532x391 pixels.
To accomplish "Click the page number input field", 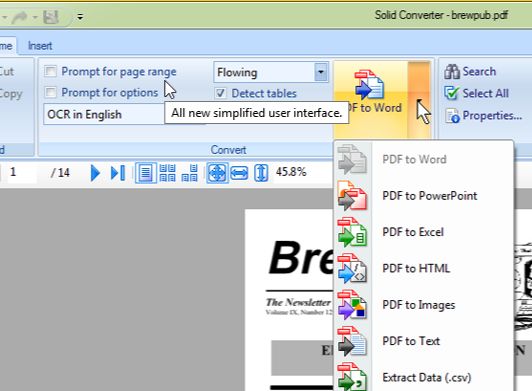I will tap(22, 172).
